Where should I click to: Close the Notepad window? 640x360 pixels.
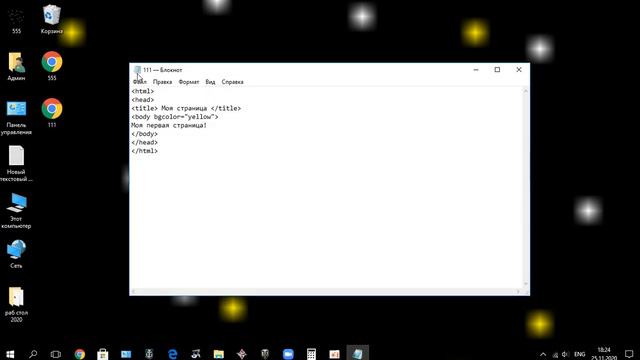point(519,70)
